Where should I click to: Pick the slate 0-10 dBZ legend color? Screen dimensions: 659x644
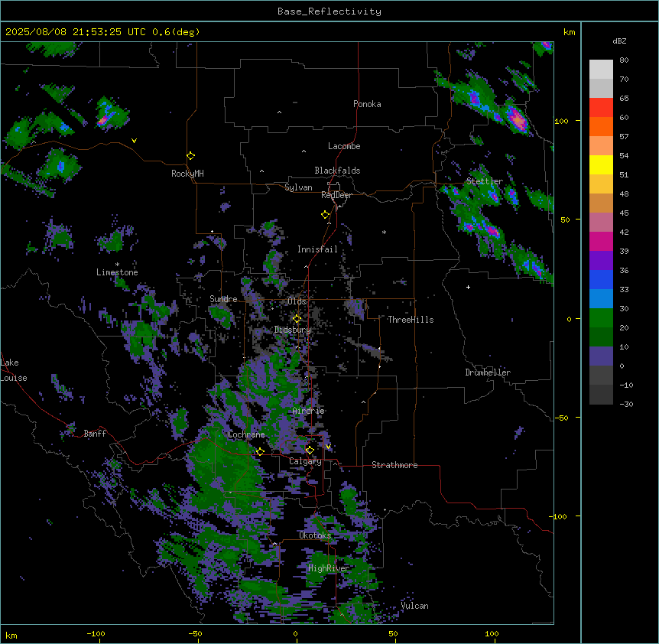click(601, 356)
